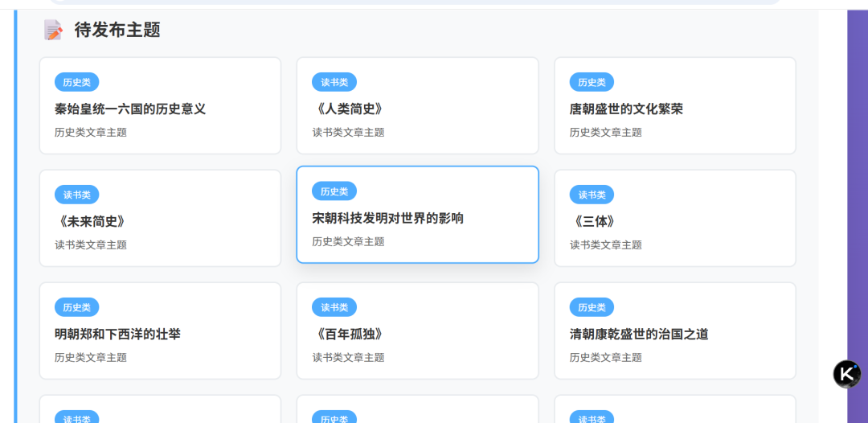
Task: Click the floating K assistant icon
Action: pos(847,374)
